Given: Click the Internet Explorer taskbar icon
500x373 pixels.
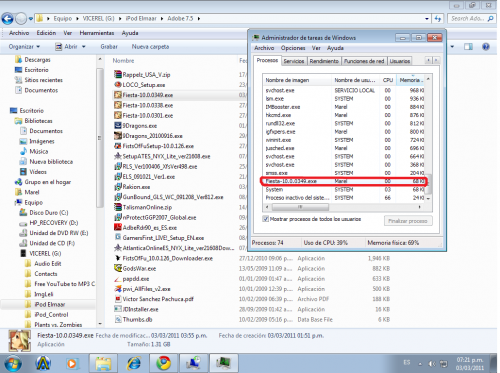Looking at the screenshot, I should (134, 363).
